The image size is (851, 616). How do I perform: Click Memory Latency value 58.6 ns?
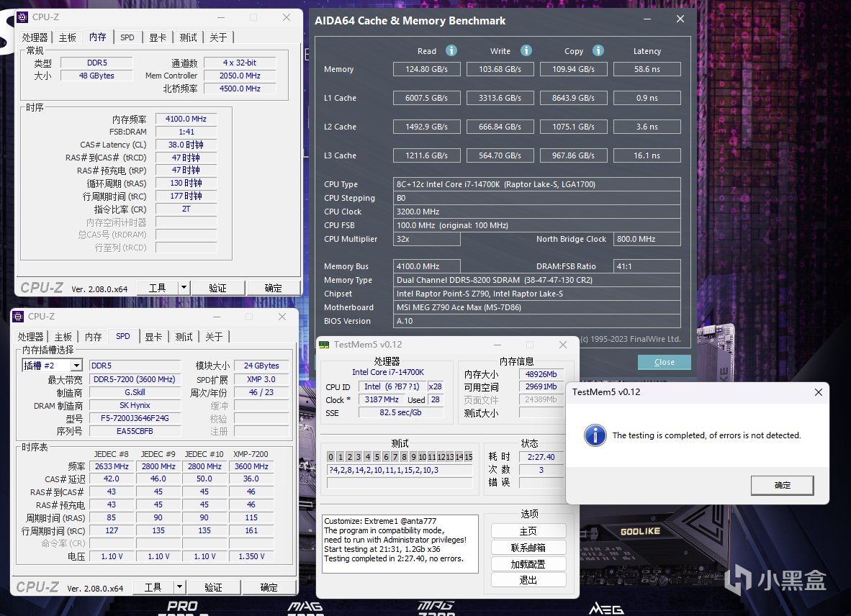(647, 69)
